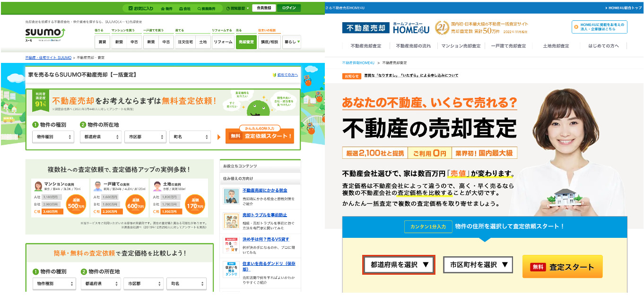
Task: Open the lower 町名 dropdown in SUUMO
Action: [x=186, y=284]
